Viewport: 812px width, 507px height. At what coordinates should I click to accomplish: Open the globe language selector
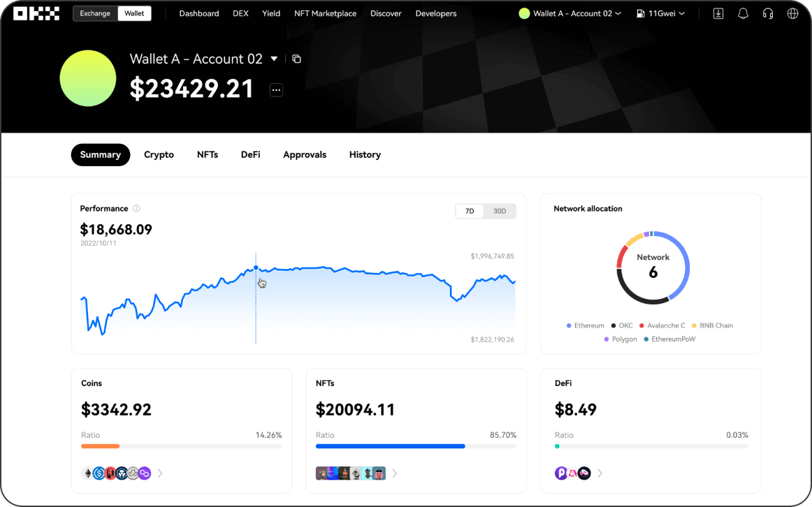click(x=792, y=13)
